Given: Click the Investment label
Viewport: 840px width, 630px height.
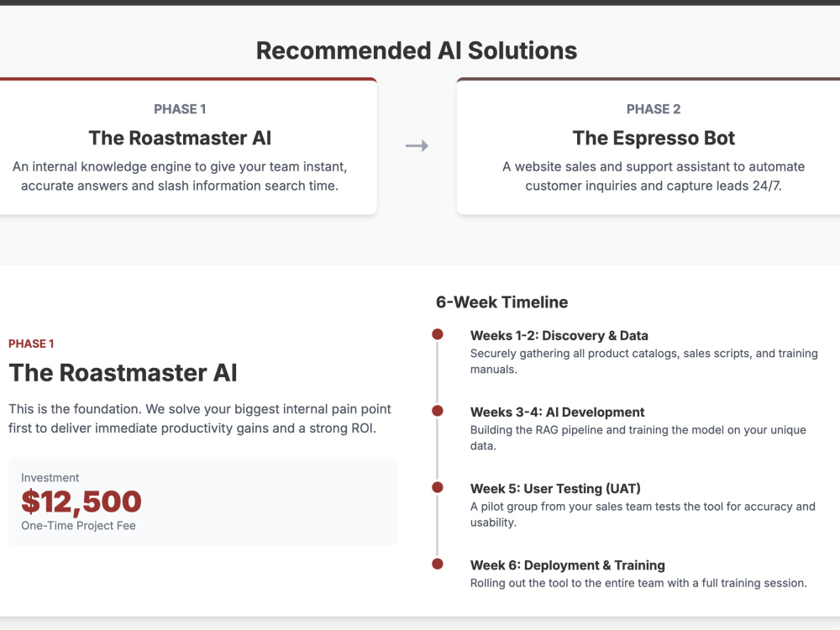Looking at the screenshot, I should click(50, 478).
